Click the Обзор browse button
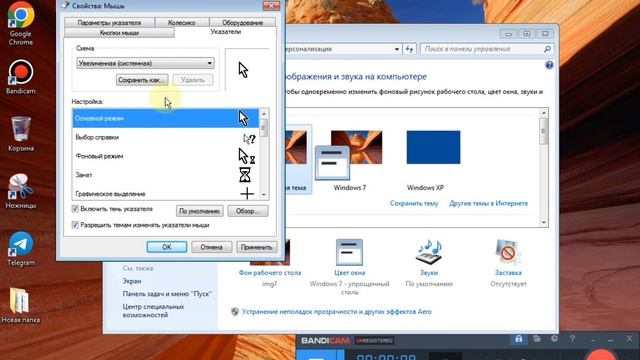This screenshot has height=360, width=640. point(248,211)
